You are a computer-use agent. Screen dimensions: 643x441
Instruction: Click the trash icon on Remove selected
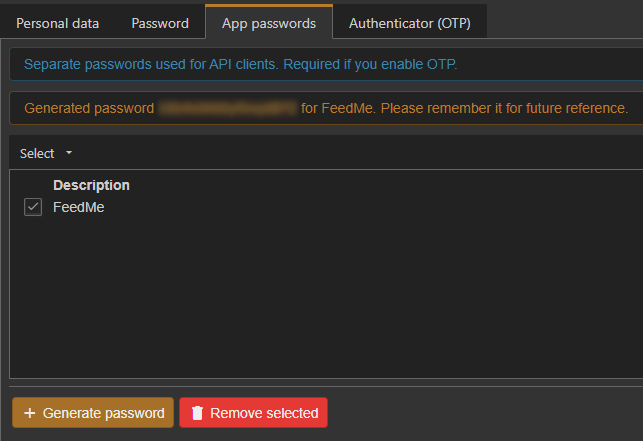click(197, 413)
